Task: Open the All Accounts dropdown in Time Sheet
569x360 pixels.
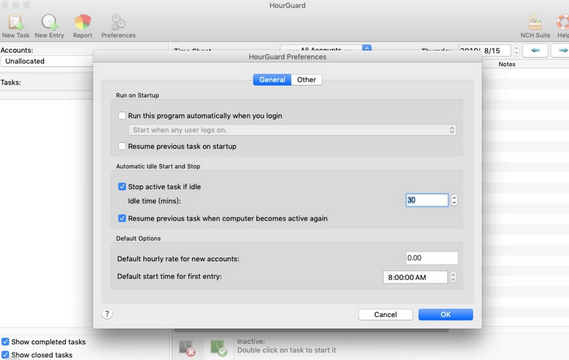Action: [x=326, y=49]
